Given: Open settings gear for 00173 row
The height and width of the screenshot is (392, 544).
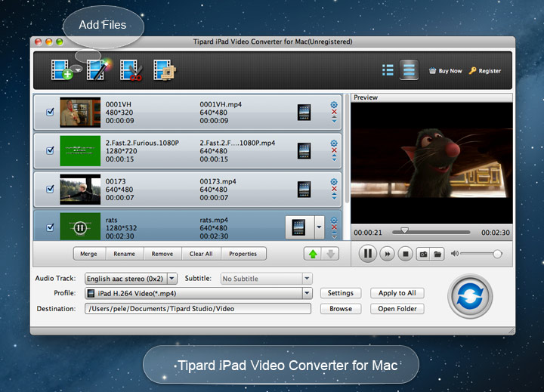Looking at the screenshot, I should point(334,182).
